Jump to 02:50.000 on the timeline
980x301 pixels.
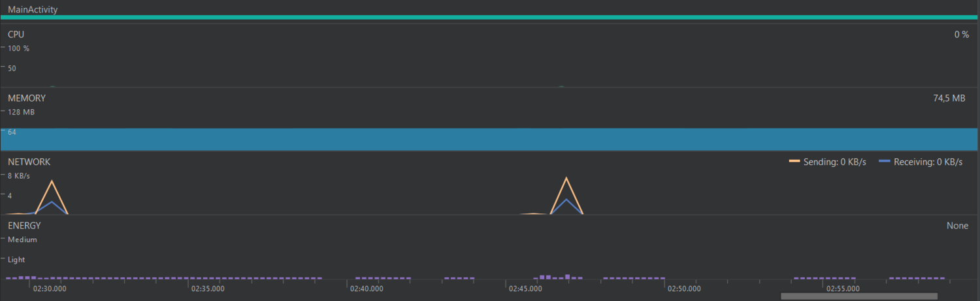click(x=684, y=289)
